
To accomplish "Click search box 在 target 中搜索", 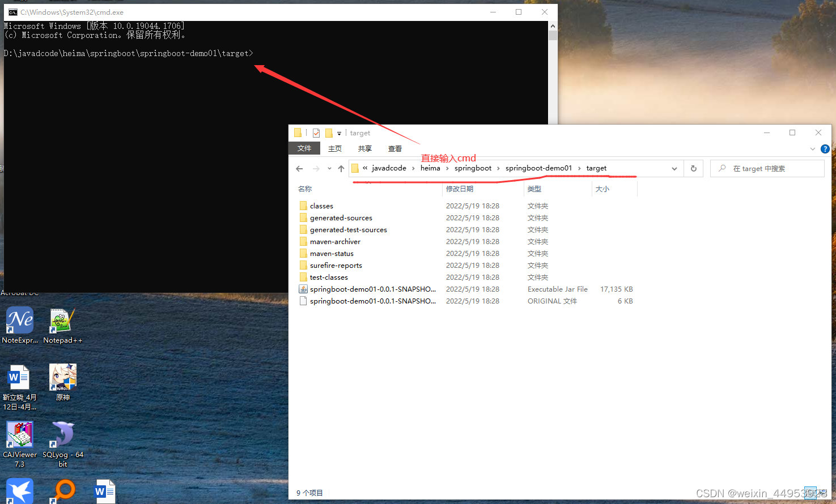I will 767,168.
